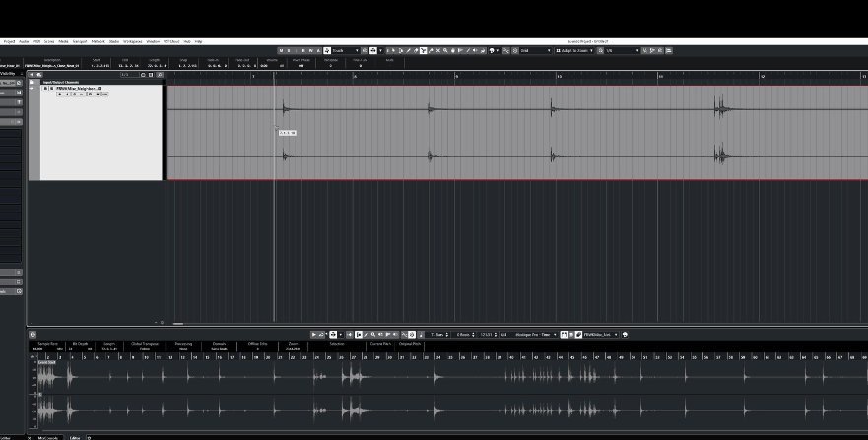Click bar 8 on the project ruler

pyautogui.click(x=356, y=76)
